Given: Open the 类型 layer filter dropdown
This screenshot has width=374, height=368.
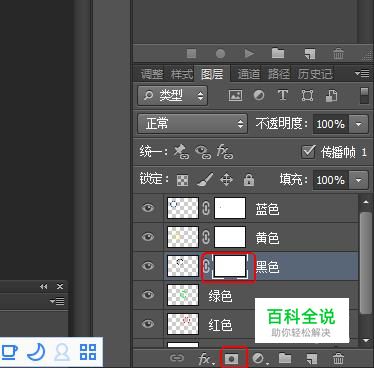Looking at the screenshot, I should pyautogui.click(x=172, y=96).
